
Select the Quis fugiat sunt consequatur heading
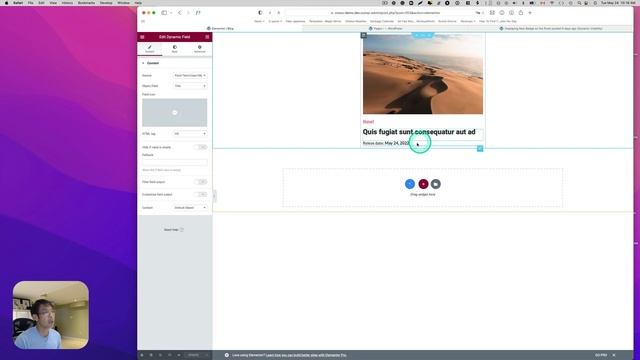tap(419, 132)
